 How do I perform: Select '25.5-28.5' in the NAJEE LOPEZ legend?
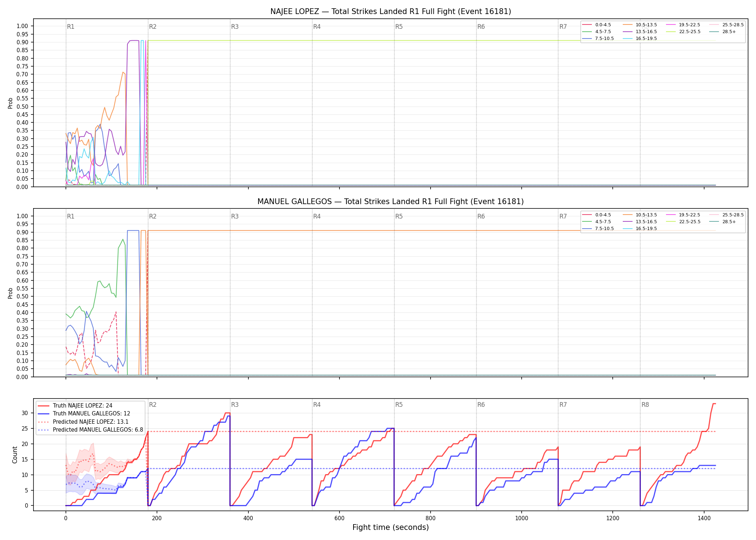click(x=726, y=25)
